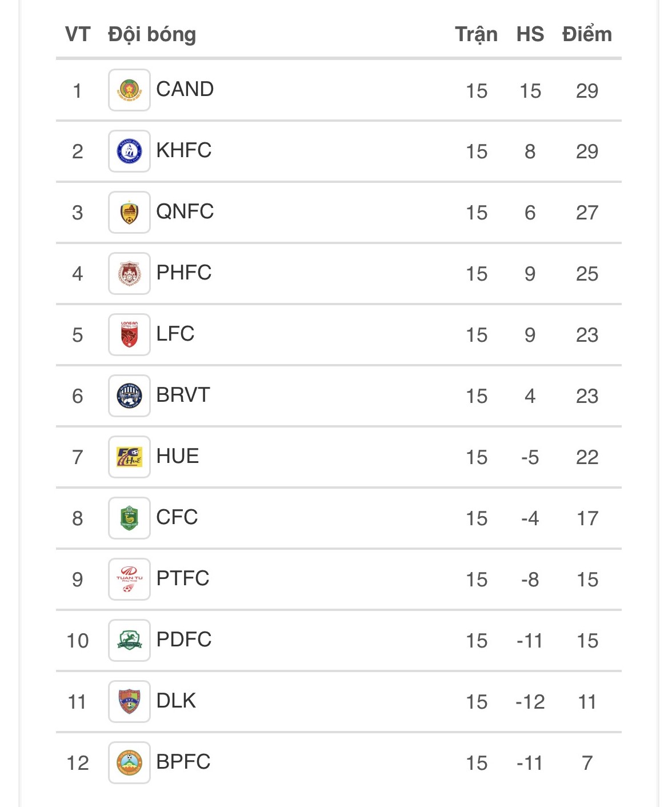Select the CFC green shield badge
672x807 pixels.
129,518
